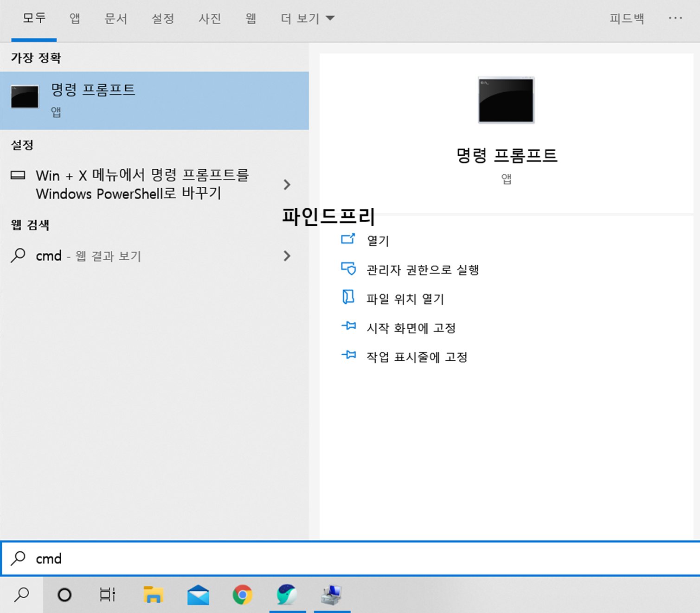Click 작업 표시줄에 고정
This screenshot has width=700, height=613.
click(x=417, y=357)
